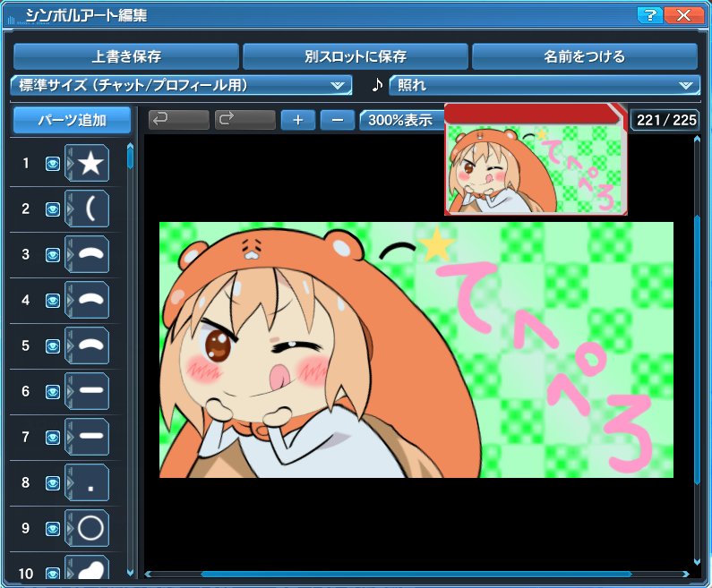Viewport: 712px width, 588px height.
Task: Select the curved stroke shape in layer 4
Action: [90, 300]
